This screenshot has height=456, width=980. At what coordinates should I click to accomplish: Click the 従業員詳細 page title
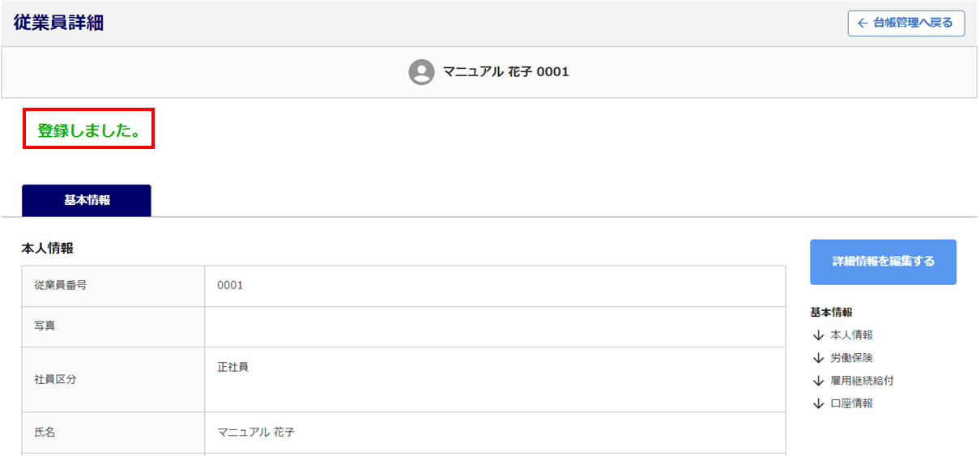coord(58,23)
